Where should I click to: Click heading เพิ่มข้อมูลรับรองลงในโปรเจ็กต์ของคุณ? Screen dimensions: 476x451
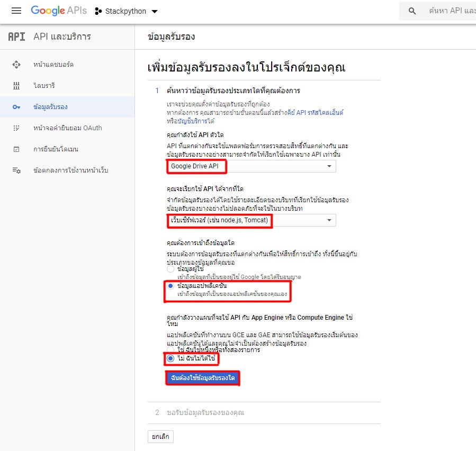247,67
